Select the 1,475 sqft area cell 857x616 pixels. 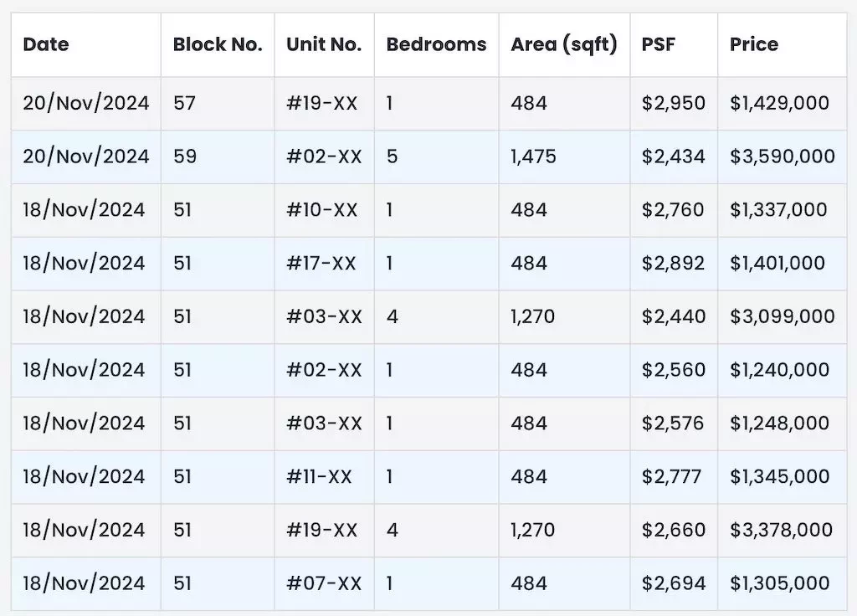564,157
